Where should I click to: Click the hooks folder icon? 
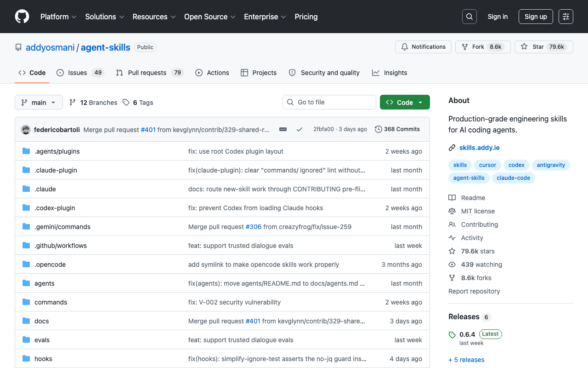click(x=26, y=359)
